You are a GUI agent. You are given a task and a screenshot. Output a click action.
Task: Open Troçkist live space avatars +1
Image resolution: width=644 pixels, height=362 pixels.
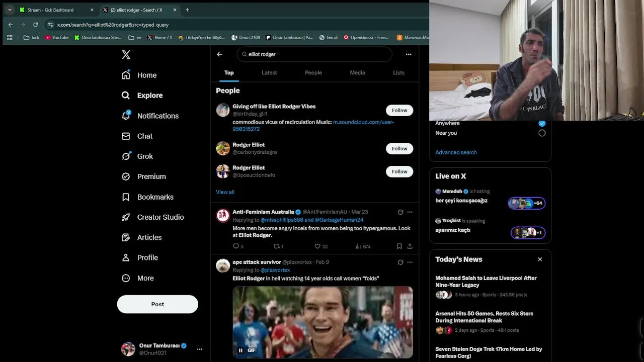tap(528, 232)
